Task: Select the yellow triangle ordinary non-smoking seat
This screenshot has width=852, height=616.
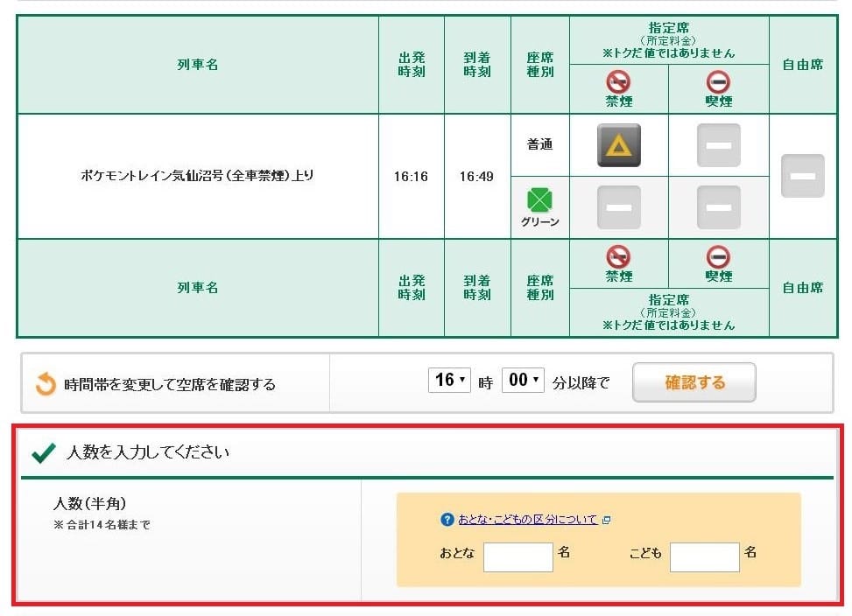Action: point(619,145)
